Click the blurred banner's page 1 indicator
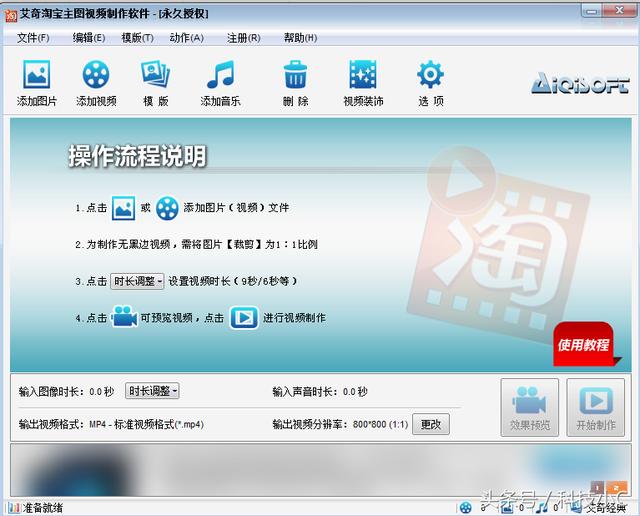The image size is (640, 516). pyautogui.click(x=597, y=488)
